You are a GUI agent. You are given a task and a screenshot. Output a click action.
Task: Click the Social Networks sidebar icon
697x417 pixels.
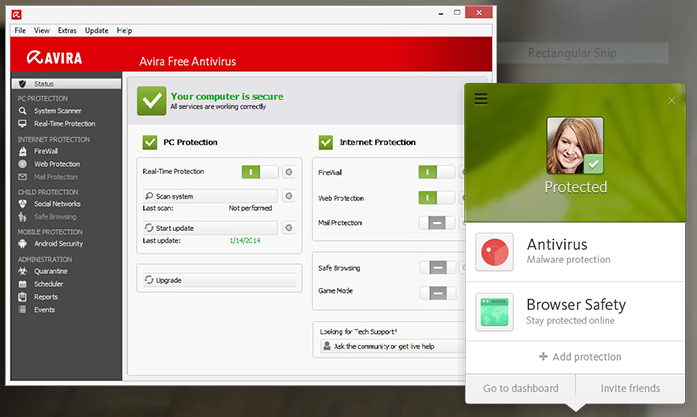23,204
